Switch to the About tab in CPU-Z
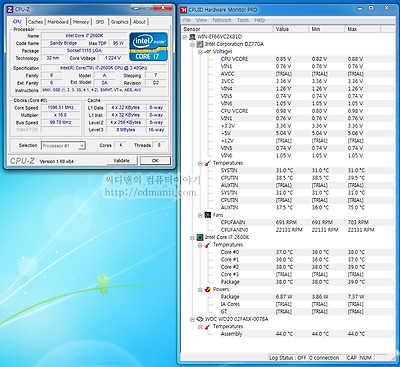This screenshot has height=367, width=400. pos(139,22)
